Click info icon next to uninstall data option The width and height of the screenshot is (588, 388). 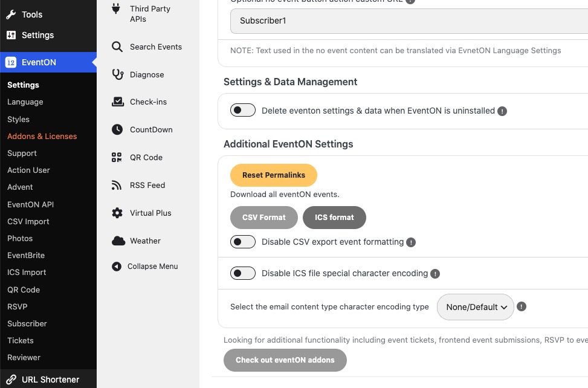(x=502, y=111)
